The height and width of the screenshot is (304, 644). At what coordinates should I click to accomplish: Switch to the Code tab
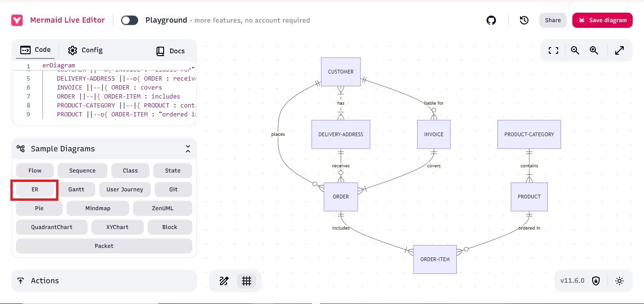[x=35, y=50]
